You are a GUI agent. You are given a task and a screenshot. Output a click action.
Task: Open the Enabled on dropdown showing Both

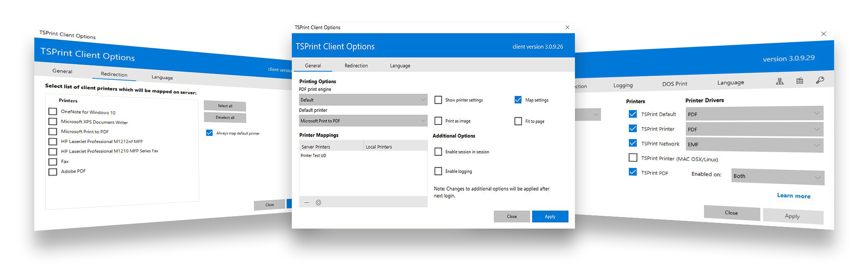click(777, 177)
